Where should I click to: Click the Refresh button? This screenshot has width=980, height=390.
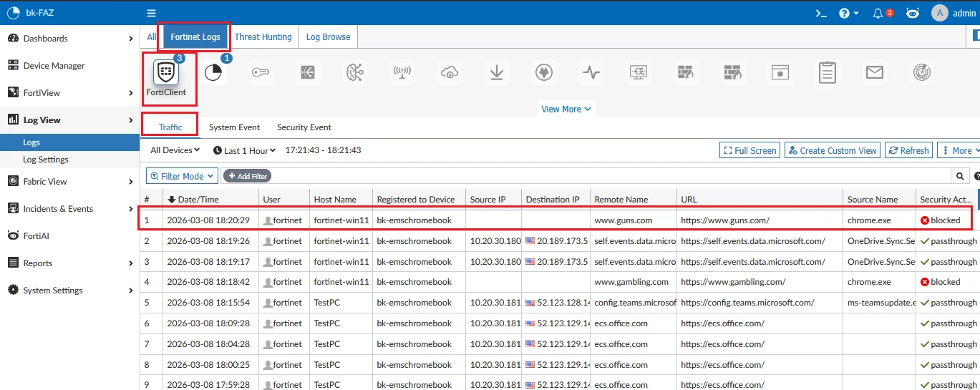pyautogui.click(x=908, y=150)
